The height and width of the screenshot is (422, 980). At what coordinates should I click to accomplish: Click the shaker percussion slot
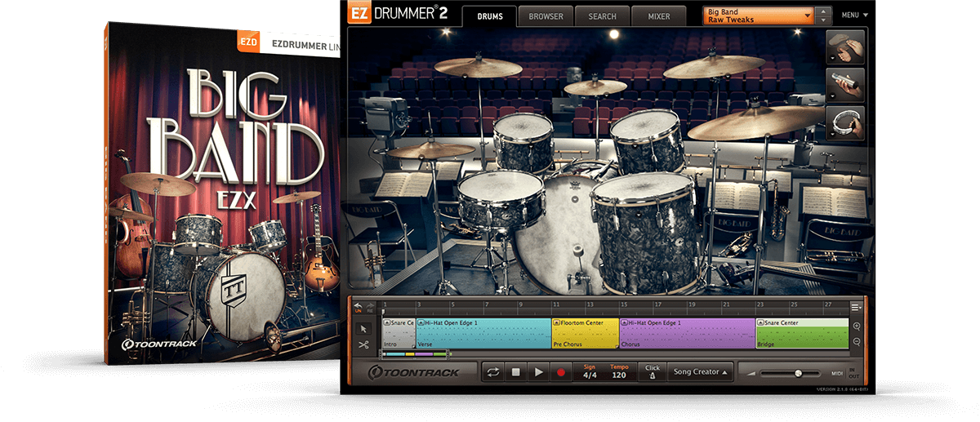coord(844,85)
